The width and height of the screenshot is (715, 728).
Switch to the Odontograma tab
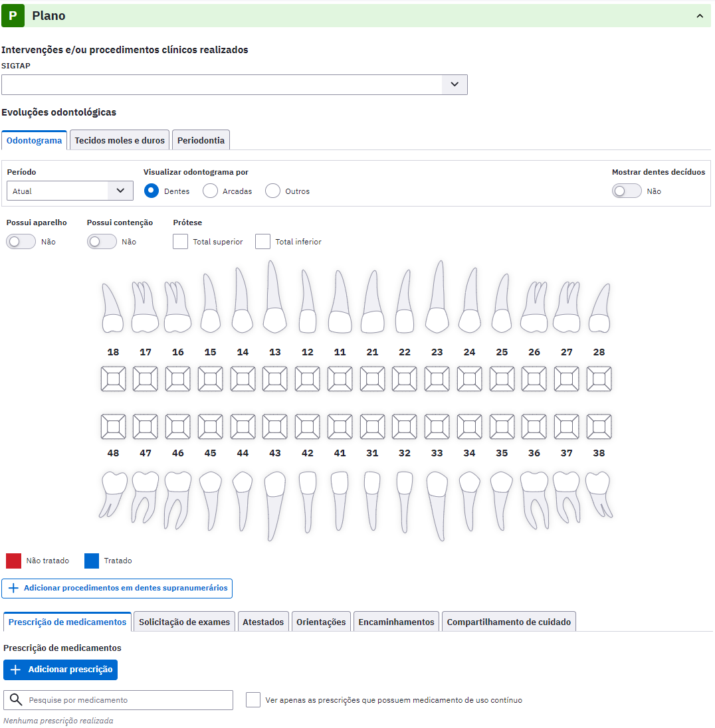pyautogui.click(x=34, y=140)
